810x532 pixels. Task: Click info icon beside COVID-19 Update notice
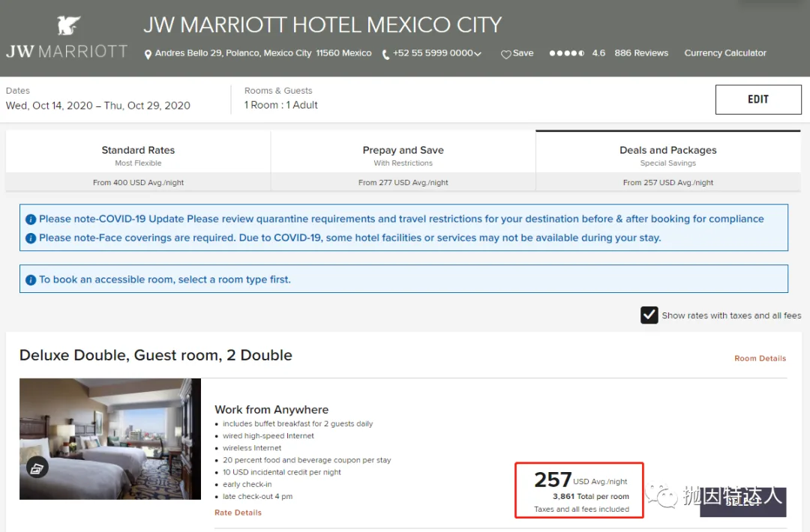pyautogui.click(x=31, y=220)
